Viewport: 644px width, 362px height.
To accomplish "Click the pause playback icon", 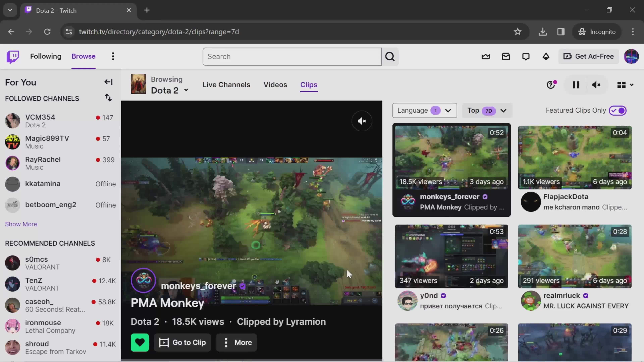I will (576, 84).
